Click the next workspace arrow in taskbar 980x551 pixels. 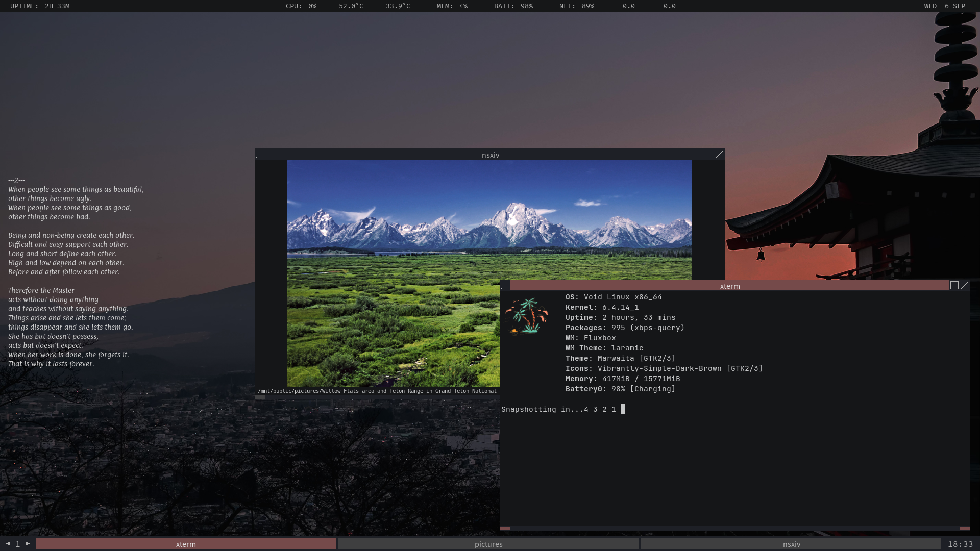click(x=28, y=544)
